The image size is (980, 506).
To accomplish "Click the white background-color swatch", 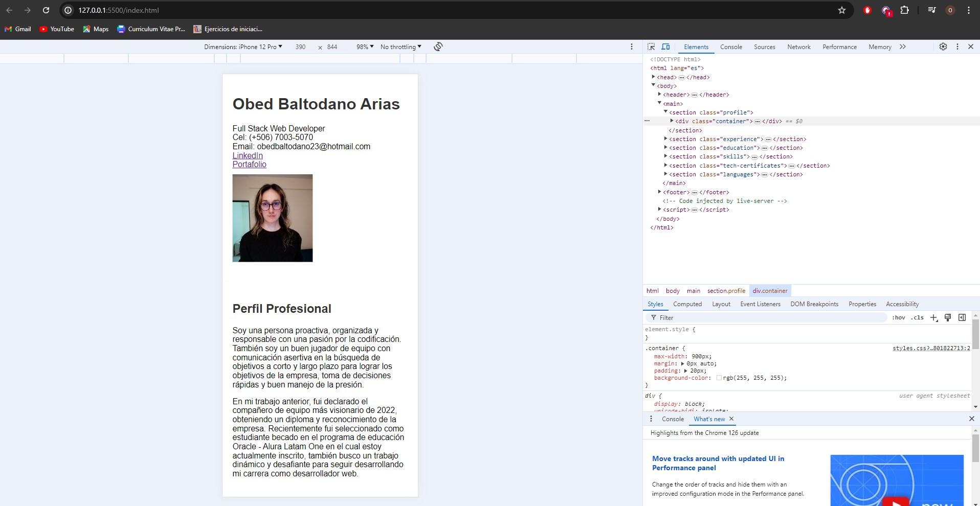I will point(719,378).
